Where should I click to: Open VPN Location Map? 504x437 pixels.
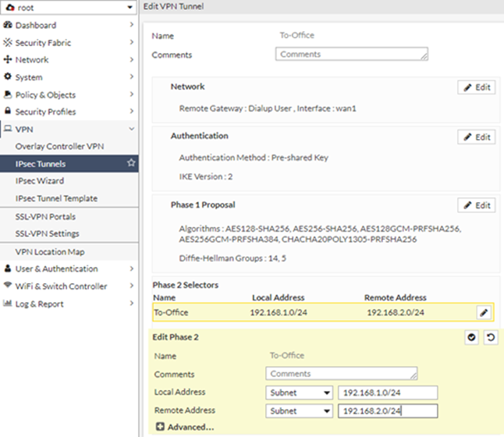(x=50, y=252)
